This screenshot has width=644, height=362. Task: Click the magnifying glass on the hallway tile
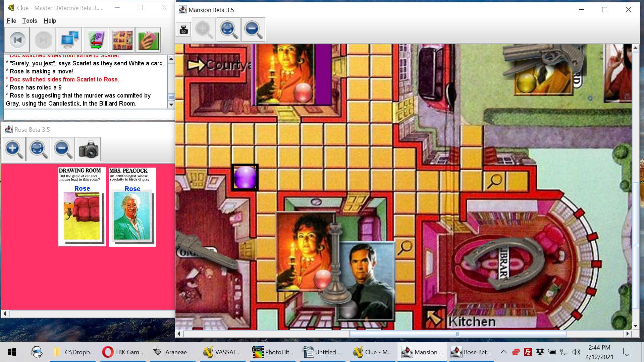point(495,181)
